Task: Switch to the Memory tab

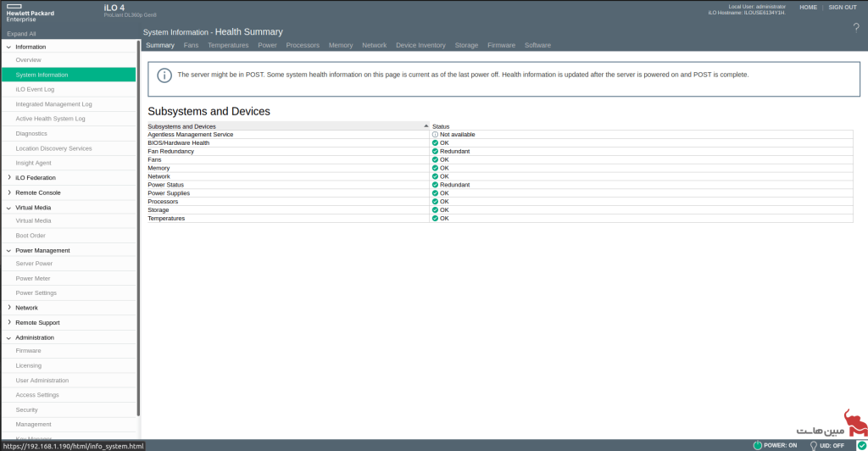Action: 341,46
